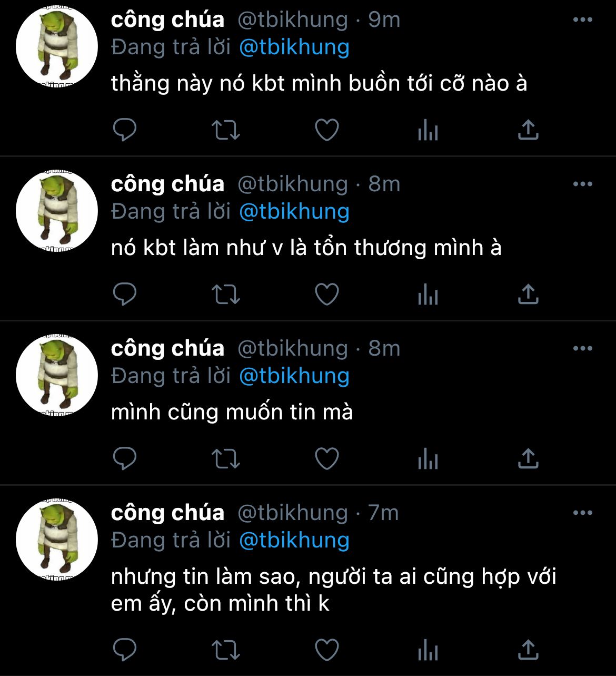Open more options on the 7m tweet
The image size is (616, 676).
[583, 513]
